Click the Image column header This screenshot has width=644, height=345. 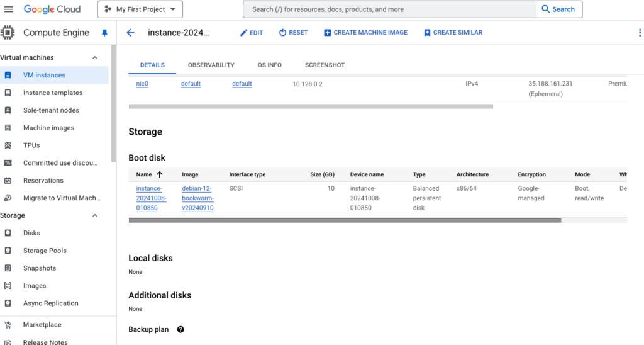click(190, 174)
